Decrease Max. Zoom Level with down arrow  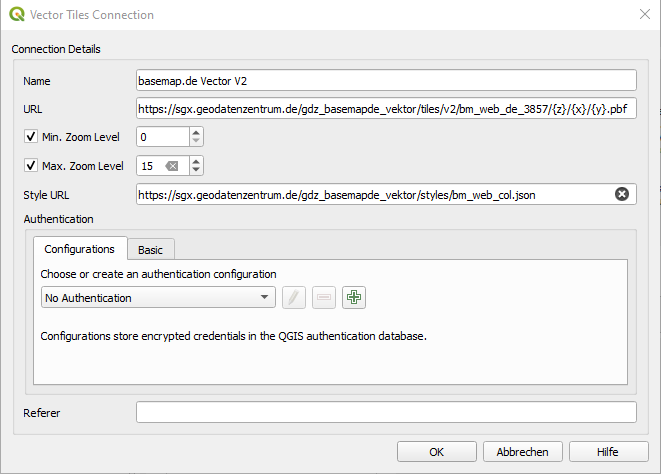pos(196,170)
